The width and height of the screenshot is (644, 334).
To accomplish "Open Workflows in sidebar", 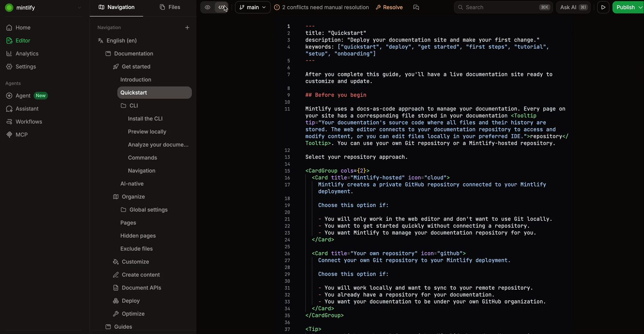I will click(29, 122).
